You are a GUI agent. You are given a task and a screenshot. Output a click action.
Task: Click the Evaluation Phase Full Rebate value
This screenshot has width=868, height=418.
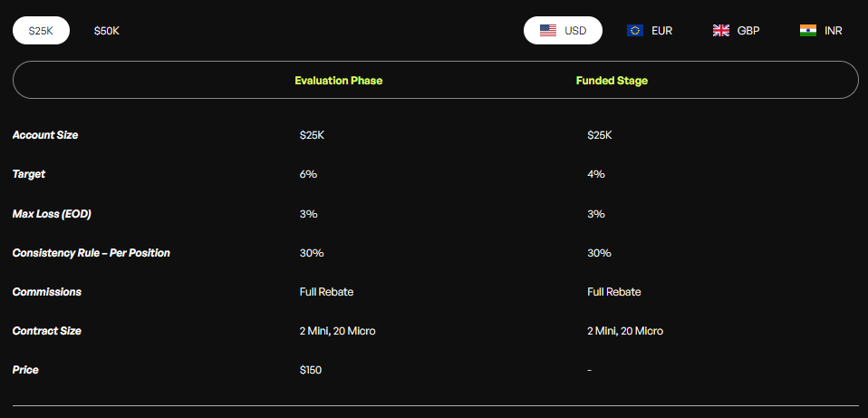pos(326,292)
